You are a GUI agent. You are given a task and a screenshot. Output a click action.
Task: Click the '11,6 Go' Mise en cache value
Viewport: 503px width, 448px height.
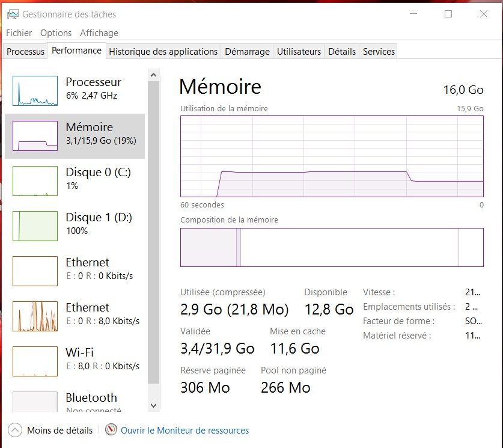[295, 349]
